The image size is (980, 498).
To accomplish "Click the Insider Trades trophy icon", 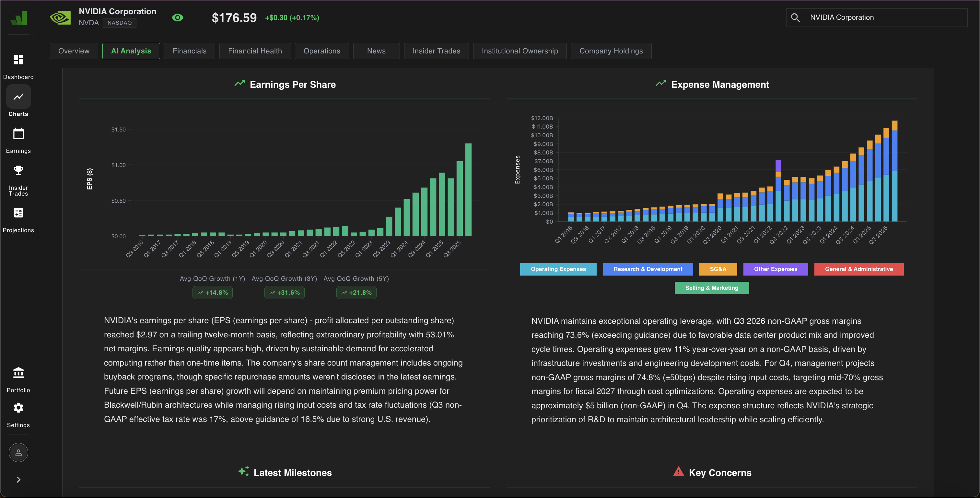I will point(18,170).
